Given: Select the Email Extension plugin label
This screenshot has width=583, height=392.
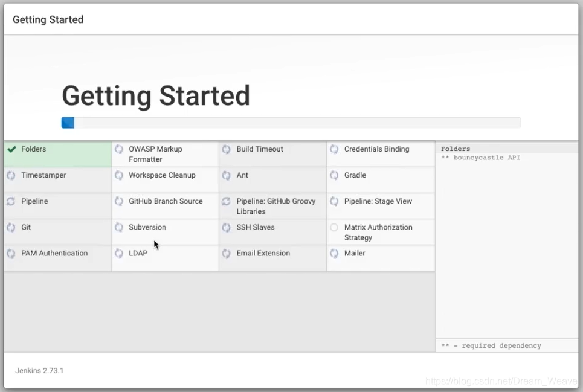Looking at the screenshot, I should point(263,253).
